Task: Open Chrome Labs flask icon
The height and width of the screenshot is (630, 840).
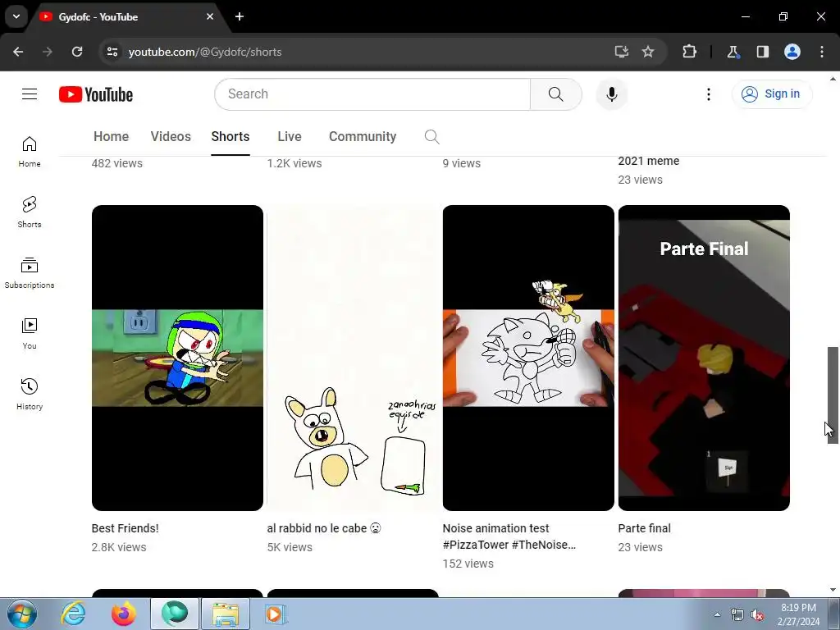Action: coord(733,52)
